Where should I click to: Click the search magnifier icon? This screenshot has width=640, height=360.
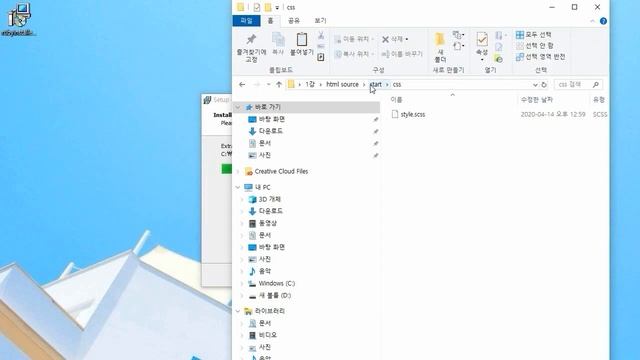[x=596, y=84]
